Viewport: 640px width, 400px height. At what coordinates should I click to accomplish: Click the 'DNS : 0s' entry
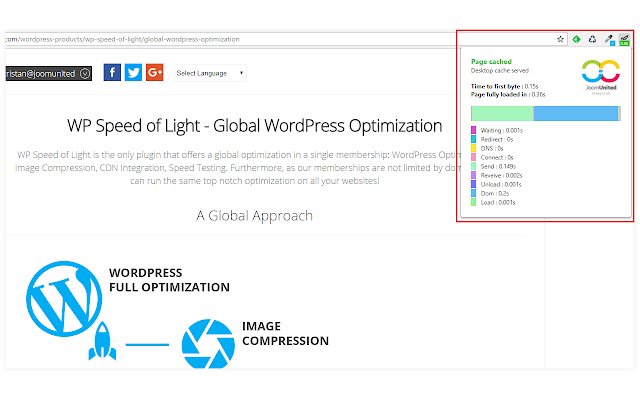click(492, 148)
